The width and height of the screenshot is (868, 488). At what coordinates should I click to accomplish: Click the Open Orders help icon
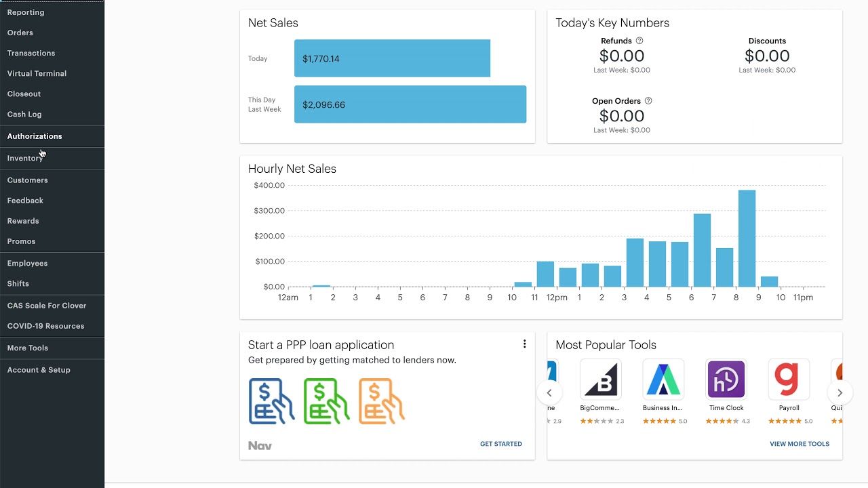point(648,101)
